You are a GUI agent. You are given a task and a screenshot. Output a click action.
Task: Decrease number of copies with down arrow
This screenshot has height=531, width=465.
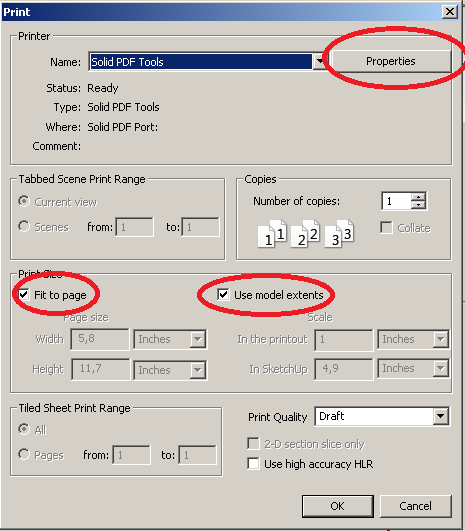pos(418,205)
